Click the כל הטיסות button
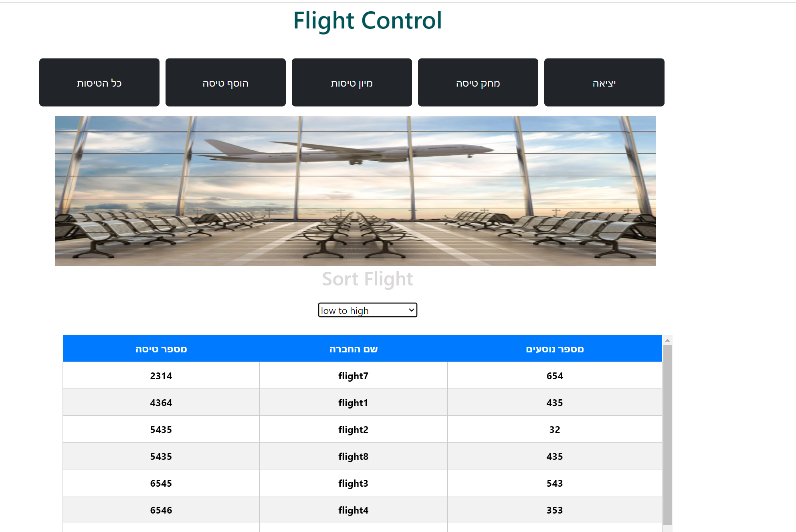This screenshot has height=532, width=796. [99, 83]
